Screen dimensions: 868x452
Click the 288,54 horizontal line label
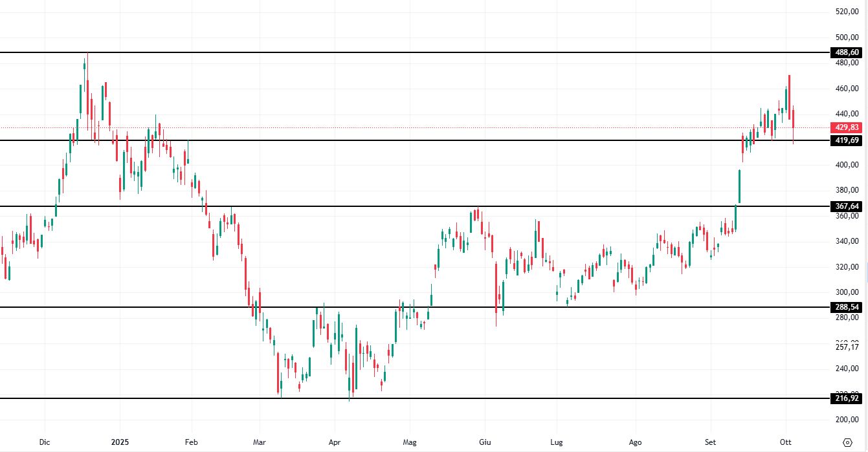click(x=847, y=307)
